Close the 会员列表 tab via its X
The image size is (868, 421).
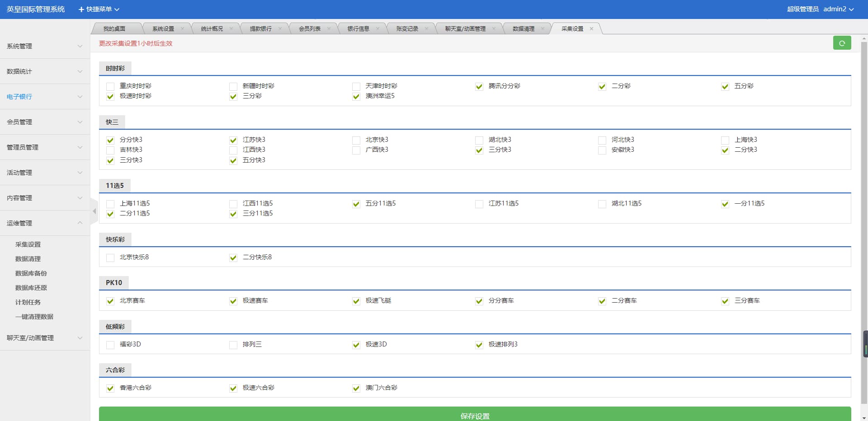point(329,29)
